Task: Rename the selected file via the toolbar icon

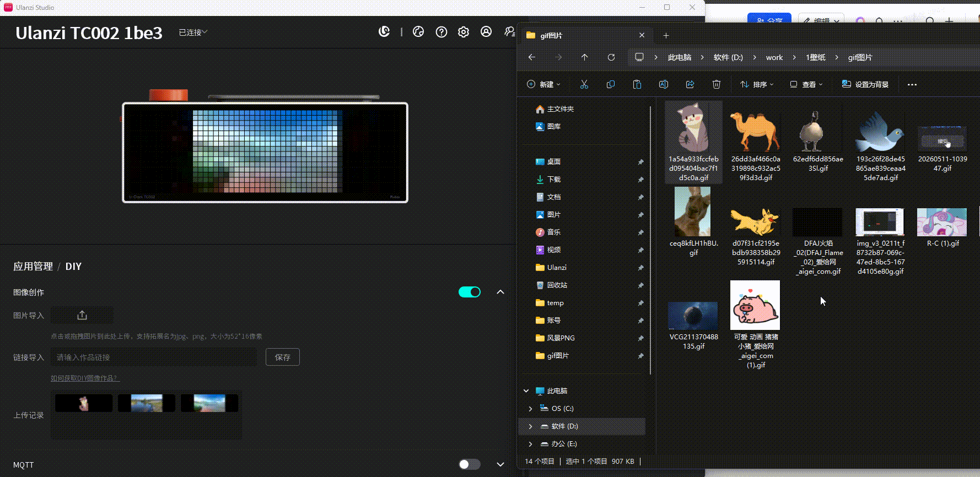Action: tap(664, 84)
